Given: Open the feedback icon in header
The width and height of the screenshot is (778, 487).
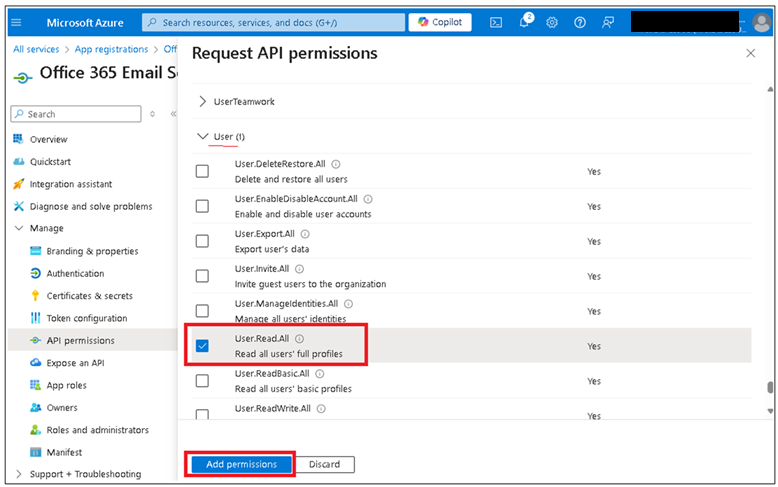Looking at the screenshot, I should click(608, 22).
